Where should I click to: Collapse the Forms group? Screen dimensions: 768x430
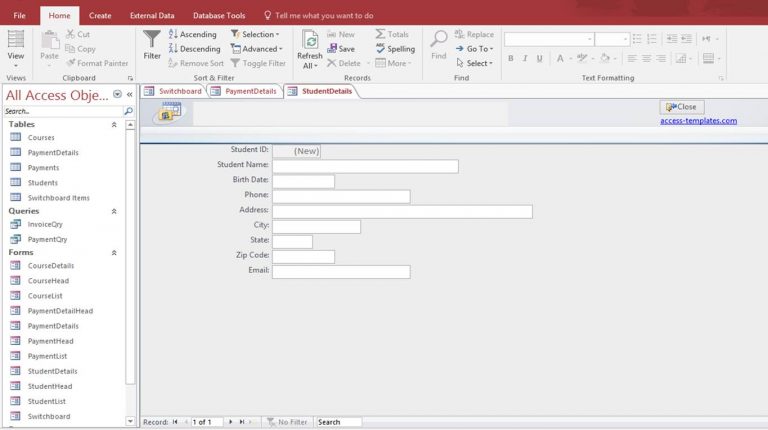tap(114, 253)
